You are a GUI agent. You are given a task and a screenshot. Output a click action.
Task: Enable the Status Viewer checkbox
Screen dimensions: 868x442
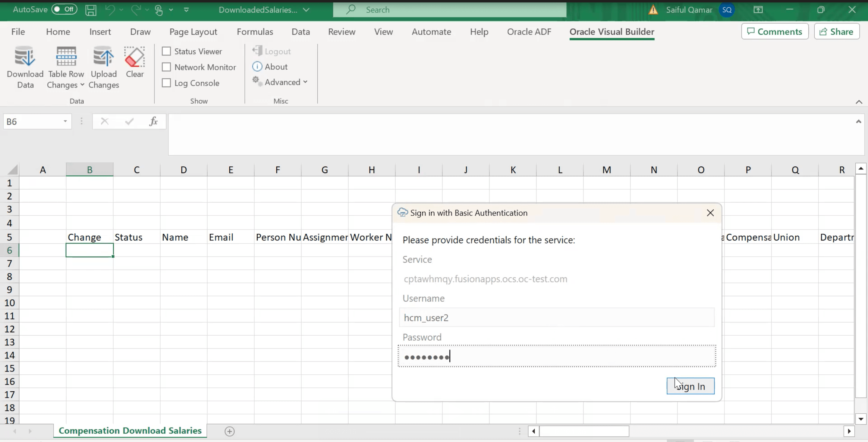(166, 51)
